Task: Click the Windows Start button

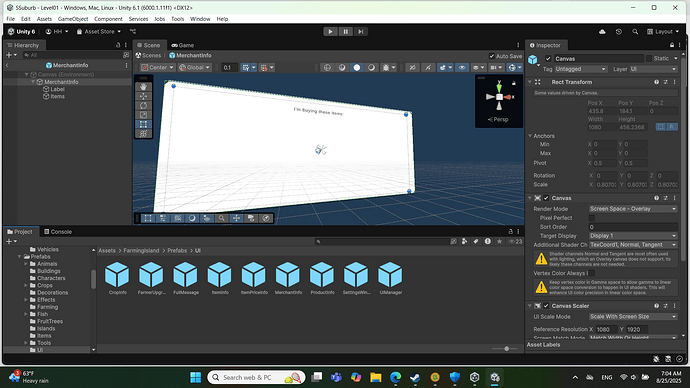Action: pos(196,377)
